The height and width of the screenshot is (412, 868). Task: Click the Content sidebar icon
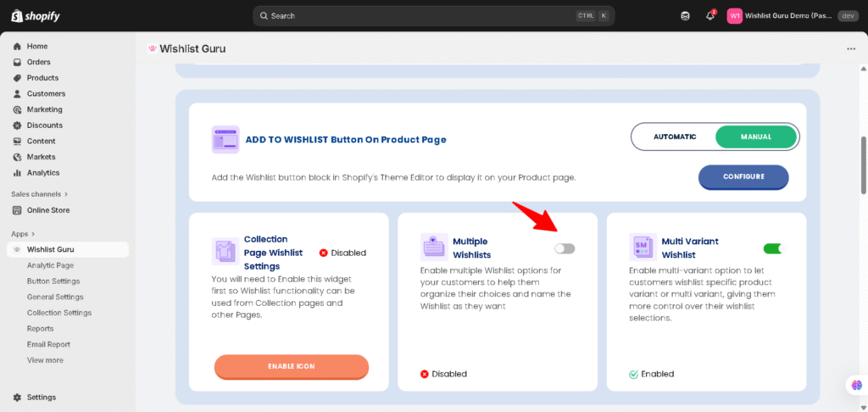point(17,142)
